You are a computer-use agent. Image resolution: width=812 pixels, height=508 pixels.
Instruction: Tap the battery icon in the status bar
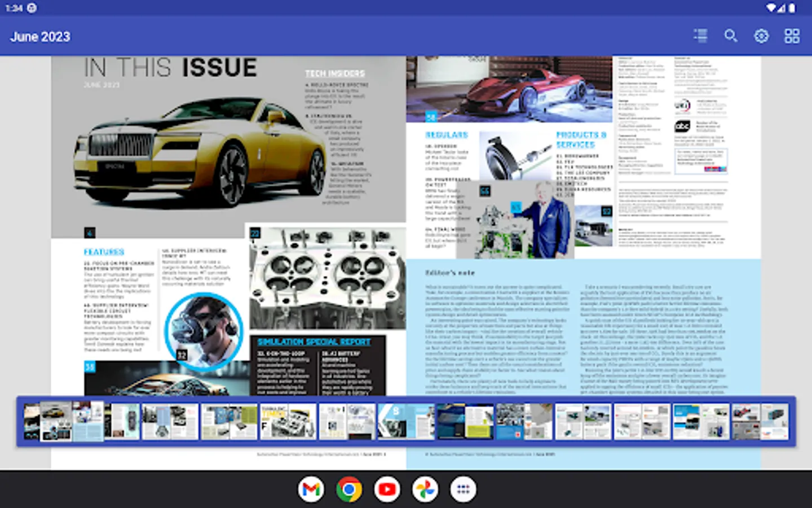pos(792,8)
